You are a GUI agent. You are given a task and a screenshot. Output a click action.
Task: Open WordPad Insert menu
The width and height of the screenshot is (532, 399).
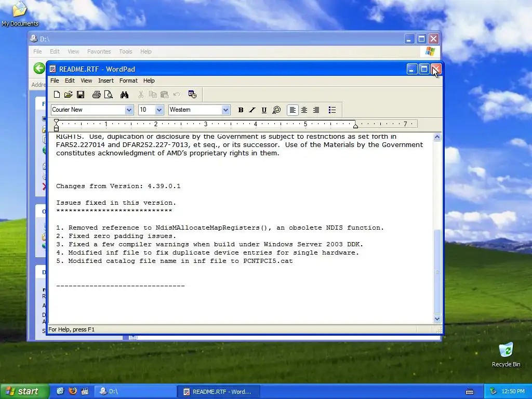pos(106,81)
